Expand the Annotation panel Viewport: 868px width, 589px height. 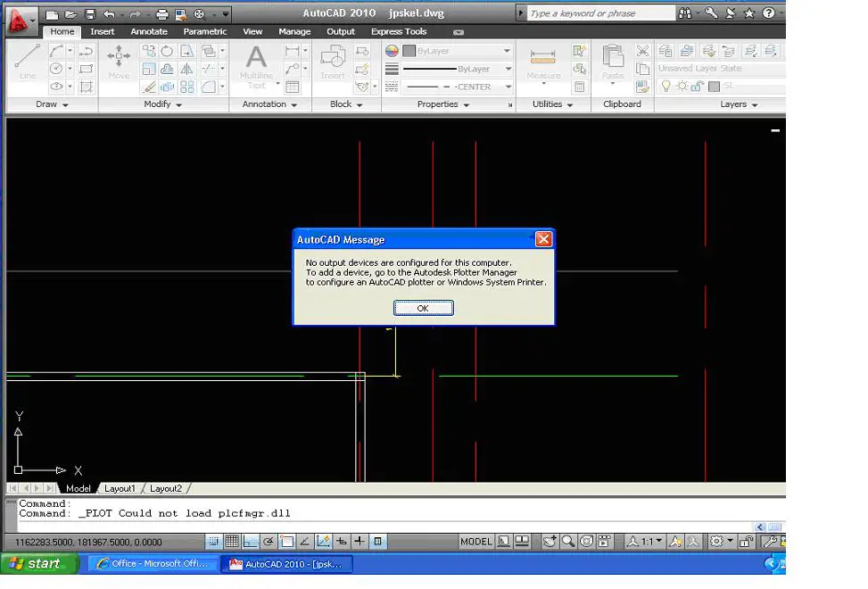pos(269,104)
